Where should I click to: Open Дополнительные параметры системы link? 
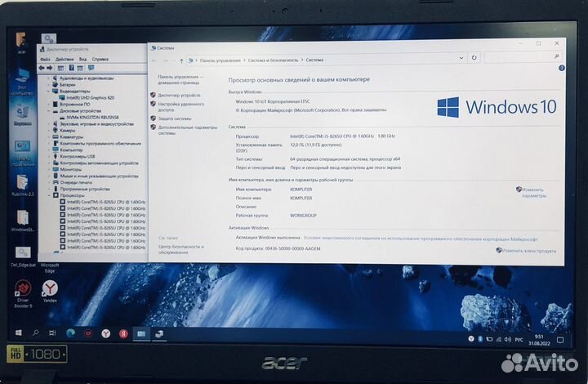[188, 130]
